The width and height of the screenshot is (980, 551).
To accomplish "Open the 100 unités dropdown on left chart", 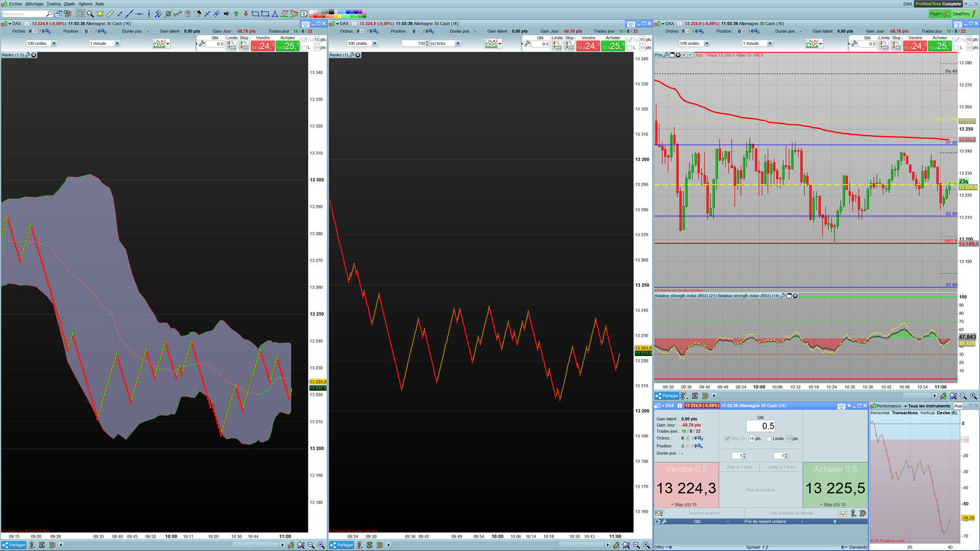I will [54, 43].
